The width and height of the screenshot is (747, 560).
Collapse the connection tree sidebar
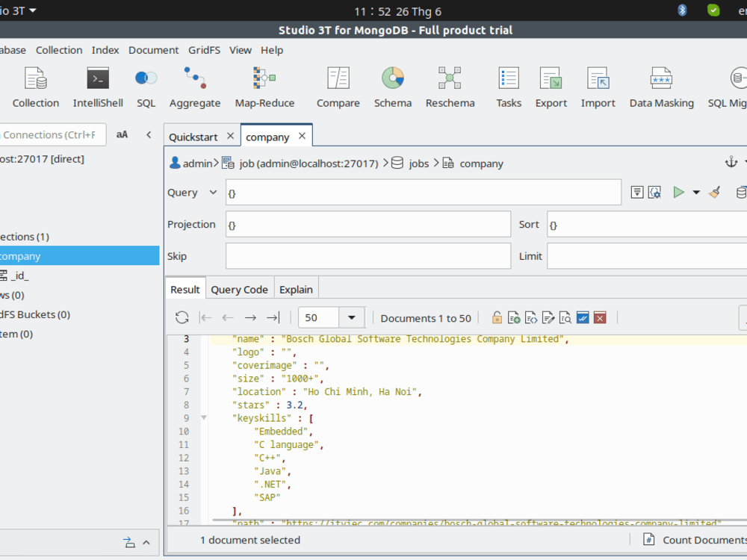149,134
